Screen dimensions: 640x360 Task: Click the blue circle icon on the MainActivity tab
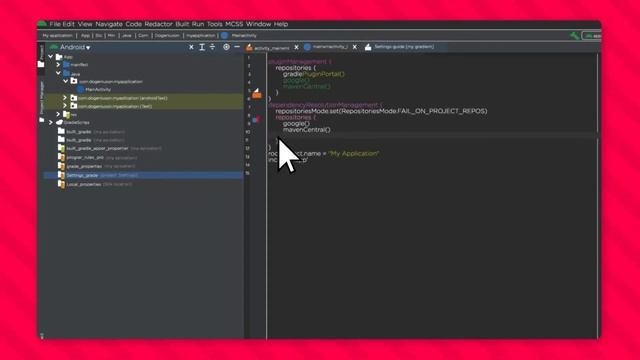click(307, 47)
